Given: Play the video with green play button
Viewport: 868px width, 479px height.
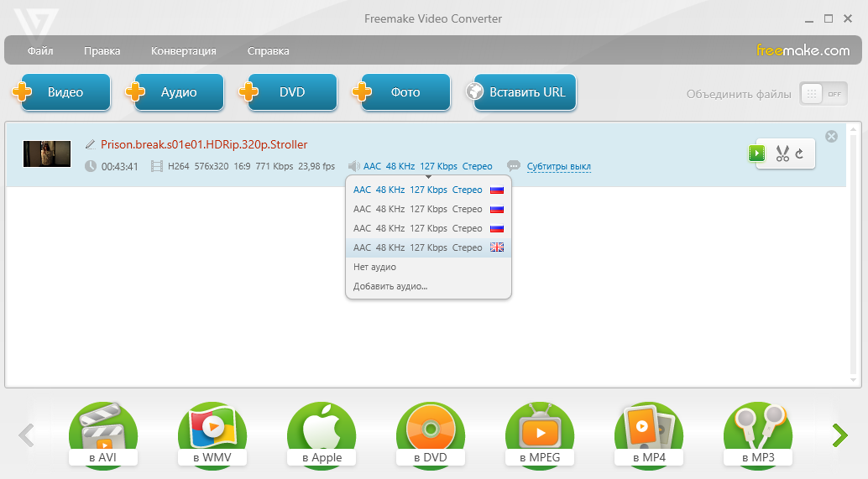Looking at the screenshot, I should point(757,154).
